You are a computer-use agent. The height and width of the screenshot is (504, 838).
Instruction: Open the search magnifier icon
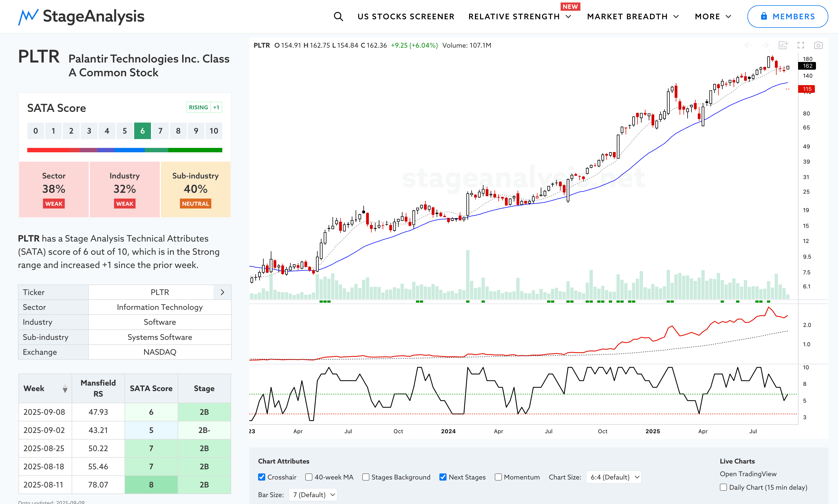(x=338, y=16)
